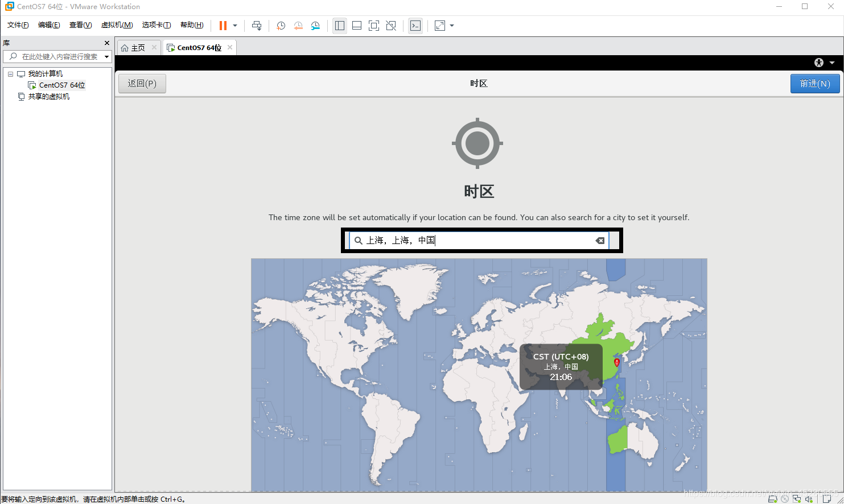844x504 pixels.
Task: Click the red Shanghai location pin
Action: coord(616,362)
